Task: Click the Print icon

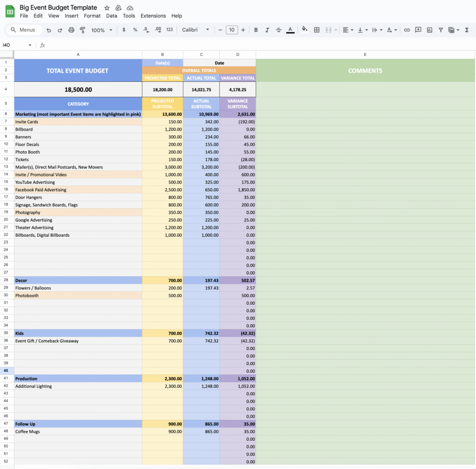Action: tap(71, 30)
